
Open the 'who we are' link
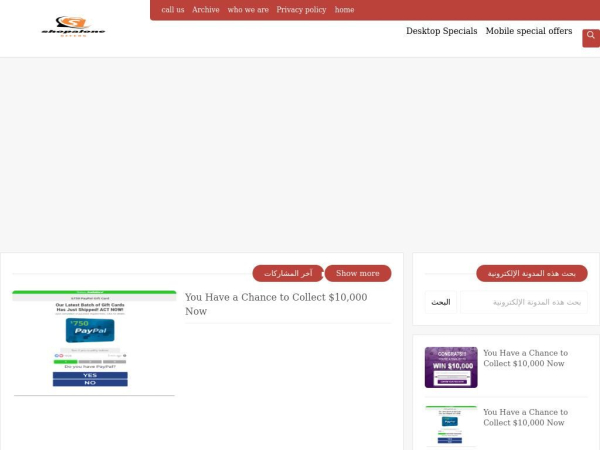[x=248, y=10]
